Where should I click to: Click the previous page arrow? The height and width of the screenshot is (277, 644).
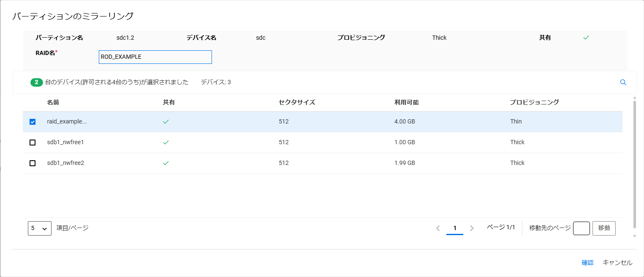pos(438,228)
